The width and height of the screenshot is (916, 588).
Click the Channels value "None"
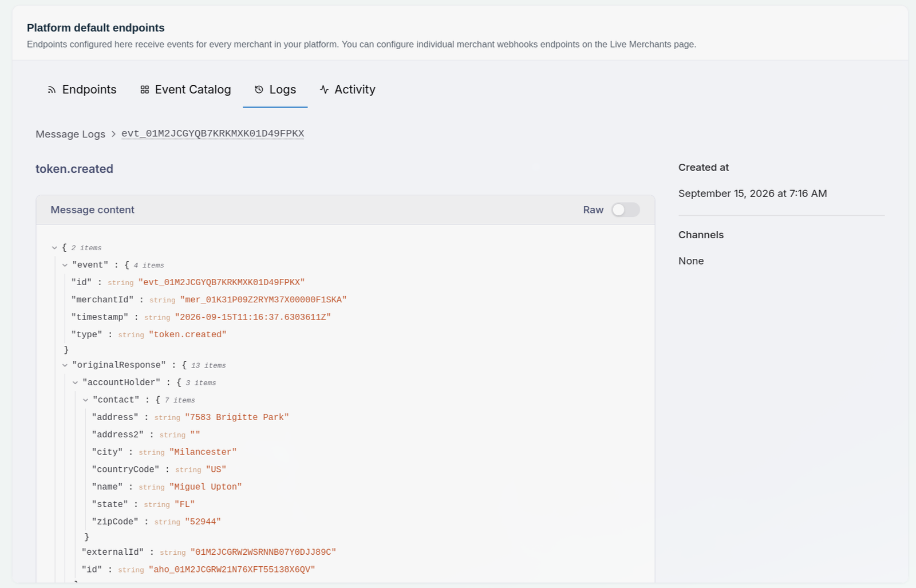pyautogui.click(x=691, y=261)
